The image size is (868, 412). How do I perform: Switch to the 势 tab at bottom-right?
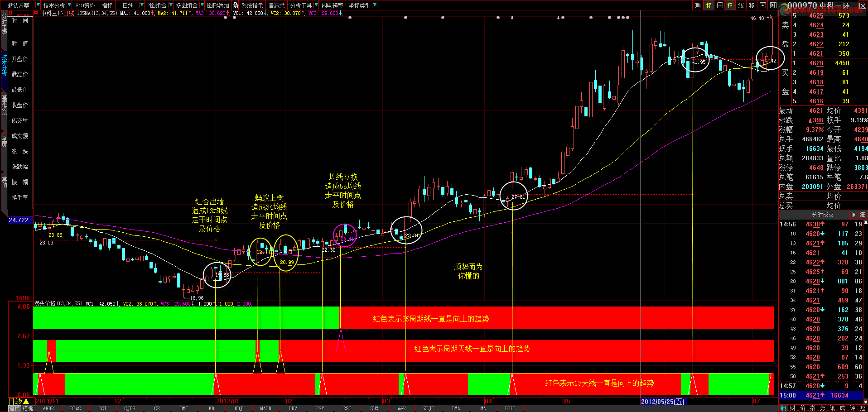[x=823, y=408]
